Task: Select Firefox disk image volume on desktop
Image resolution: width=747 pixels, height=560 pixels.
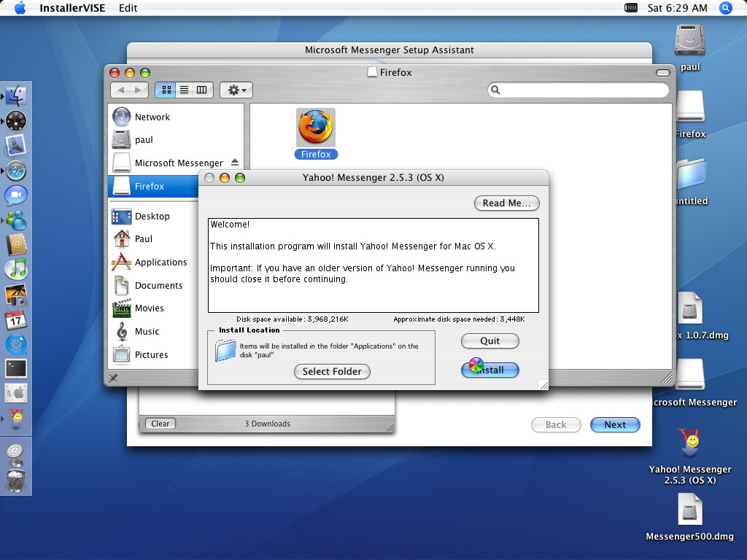Action: [x=690, y=106]
